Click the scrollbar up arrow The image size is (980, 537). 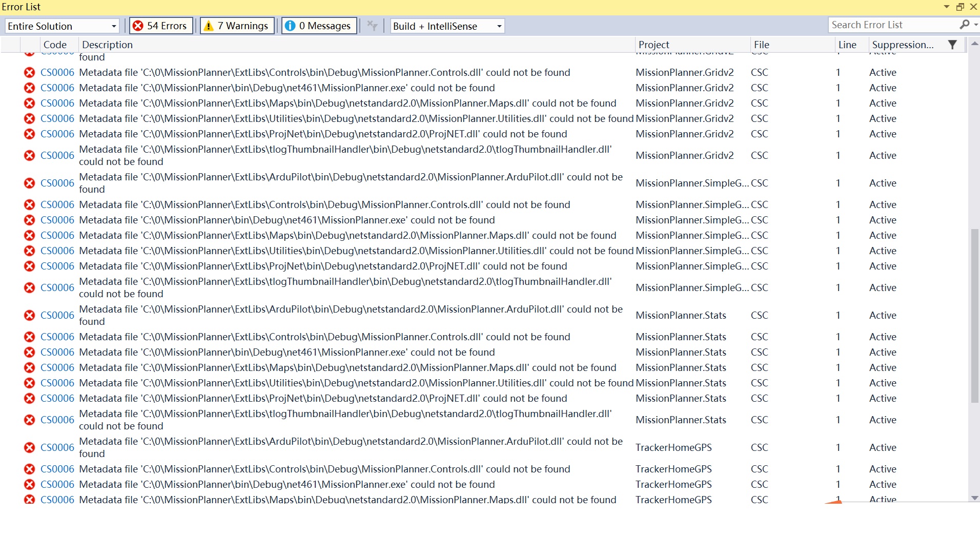(975, 44)
